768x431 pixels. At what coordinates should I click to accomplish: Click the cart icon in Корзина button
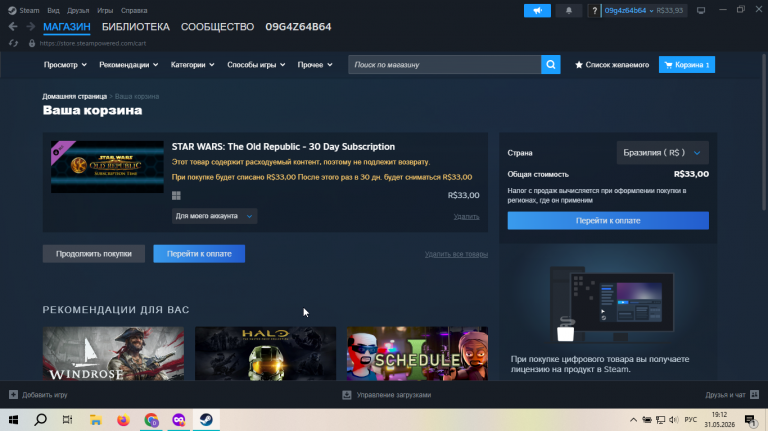pyautogui.click(x=668, y=65)
